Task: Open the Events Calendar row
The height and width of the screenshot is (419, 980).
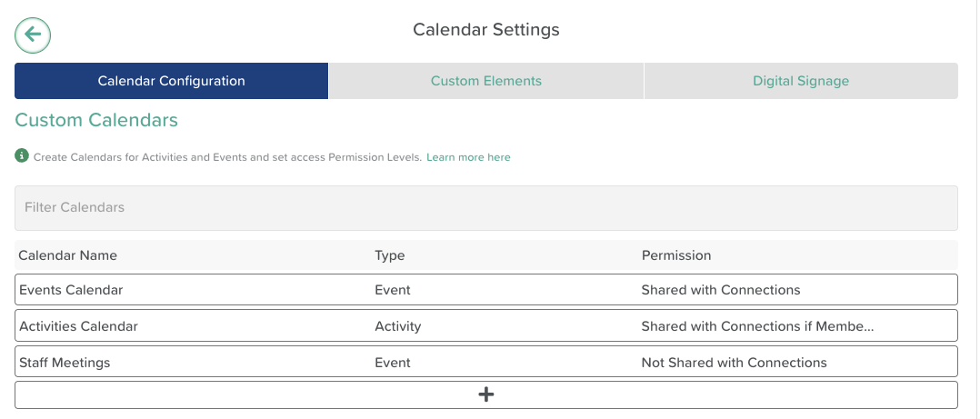Action: click(x=71, y=290)
